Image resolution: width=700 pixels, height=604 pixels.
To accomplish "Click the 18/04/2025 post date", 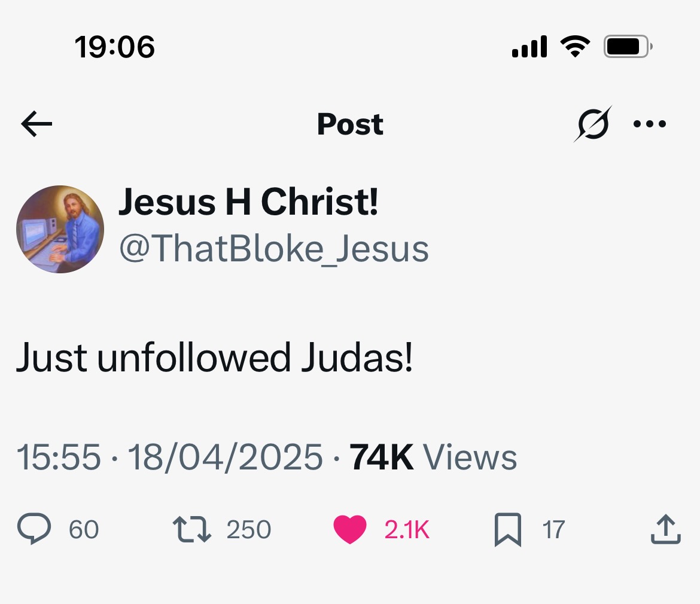I will (225, 457).
